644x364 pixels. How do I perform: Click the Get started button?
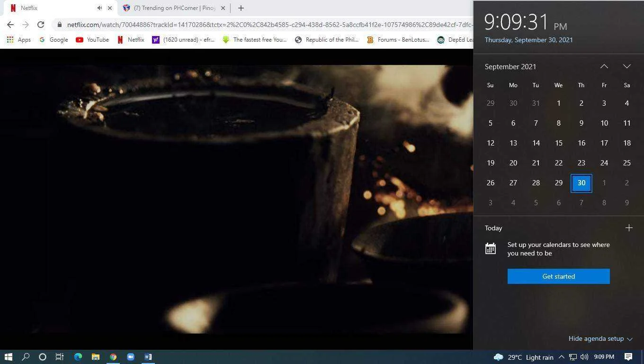(x=559, y=276)
